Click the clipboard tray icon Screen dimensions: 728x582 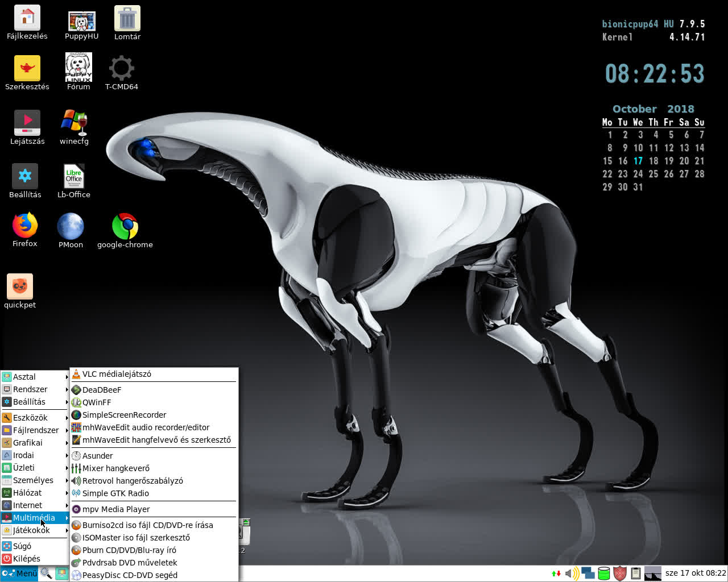click(636, 573)
